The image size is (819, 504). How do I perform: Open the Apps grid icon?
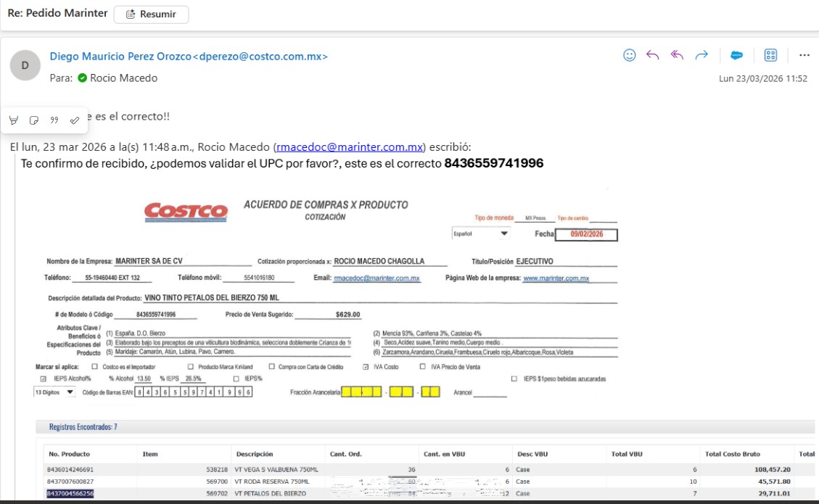pos(770,55)
